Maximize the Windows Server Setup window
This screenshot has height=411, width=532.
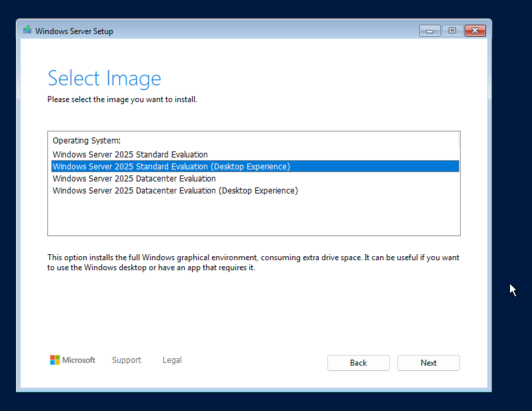coord(452,31)
